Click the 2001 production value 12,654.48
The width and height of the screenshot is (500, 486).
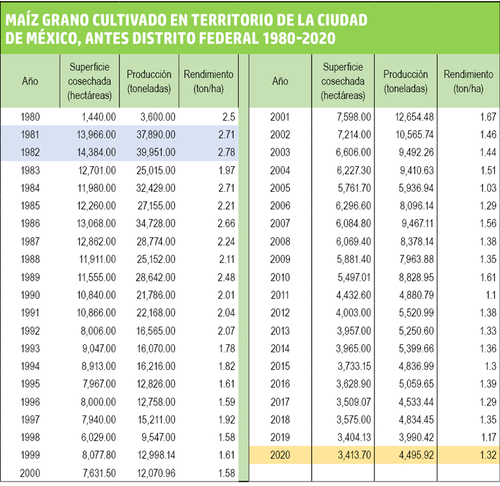click(414, 117)
